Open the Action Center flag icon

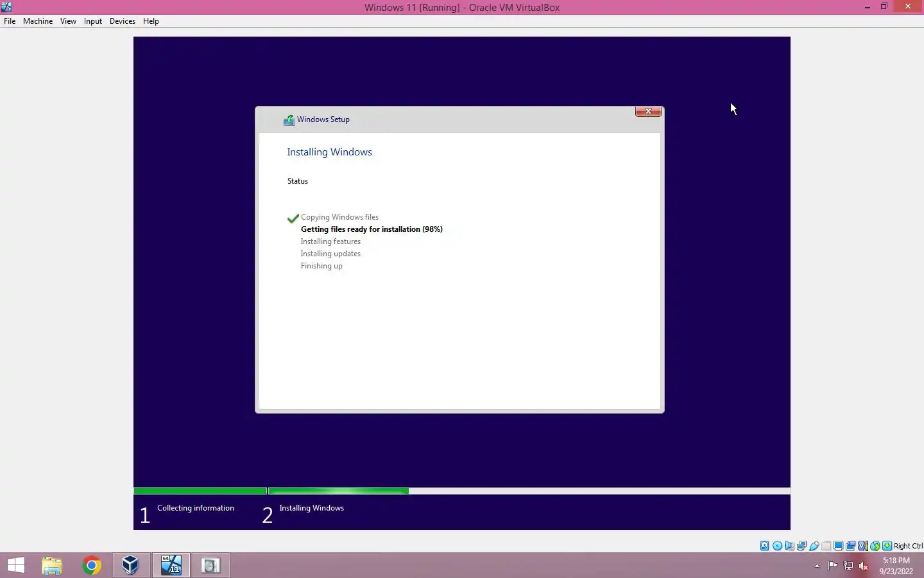point(832,566)
